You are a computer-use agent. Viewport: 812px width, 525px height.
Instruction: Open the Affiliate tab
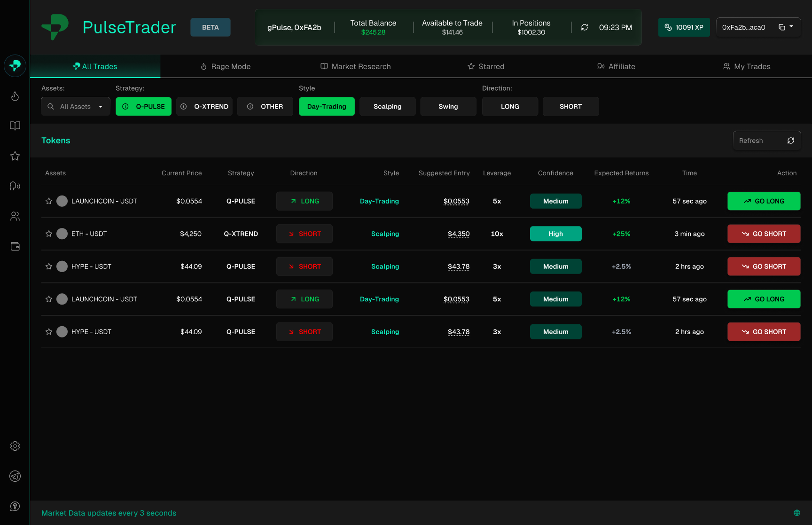click(x=616, y=67)
